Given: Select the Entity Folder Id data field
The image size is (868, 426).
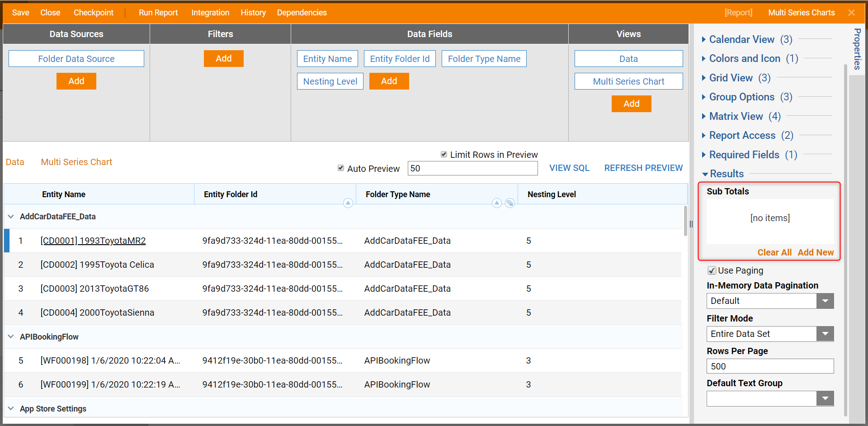Looking at the screenshot, I should point(400,59).
